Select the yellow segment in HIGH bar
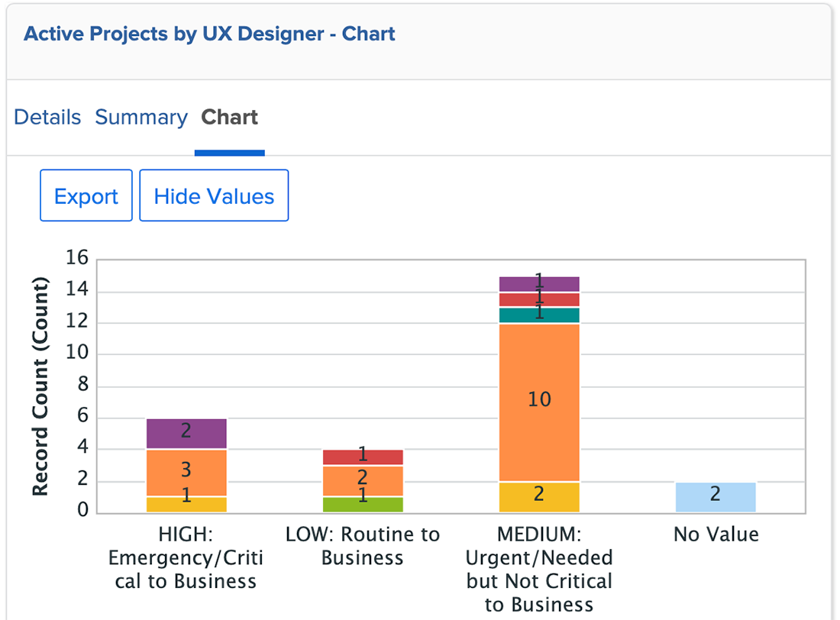The width and height of the screenshot is (840, 620). pos(186,505)
